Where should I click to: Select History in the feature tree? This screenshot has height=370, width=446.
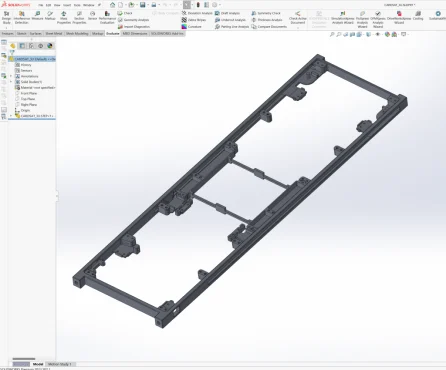point(23,65)
